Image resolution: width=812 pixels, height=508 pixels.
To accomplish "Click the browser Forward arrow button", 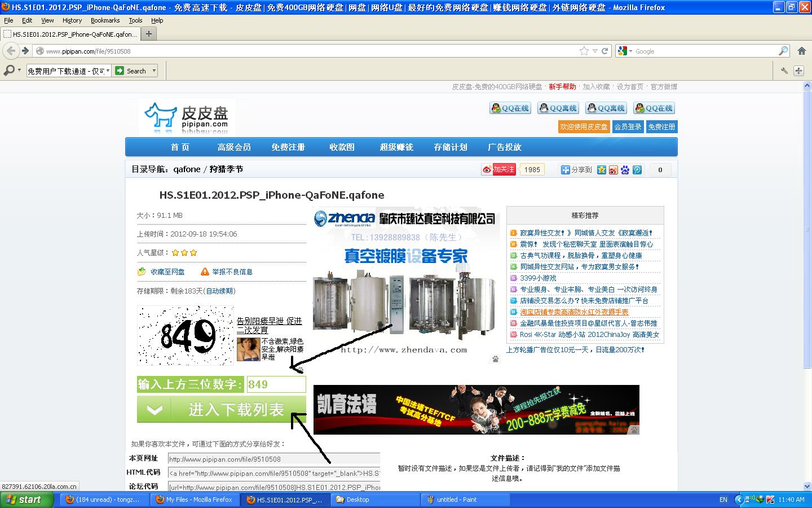I will coord(25,51).
